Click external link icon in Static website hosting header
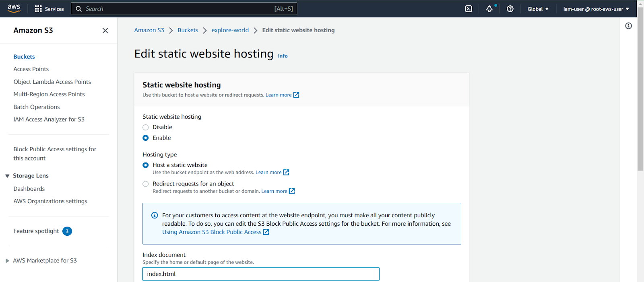 [296, 95]
